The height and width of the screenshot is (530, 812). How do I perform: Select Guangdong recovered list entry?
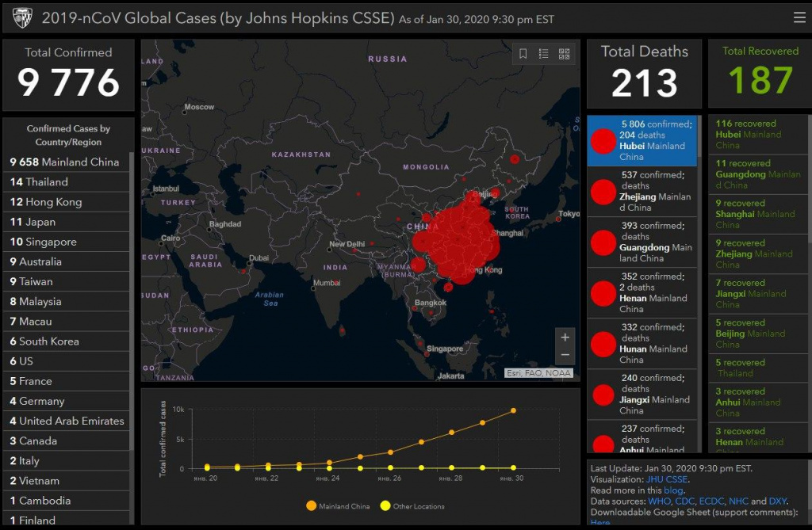point(757,174)
